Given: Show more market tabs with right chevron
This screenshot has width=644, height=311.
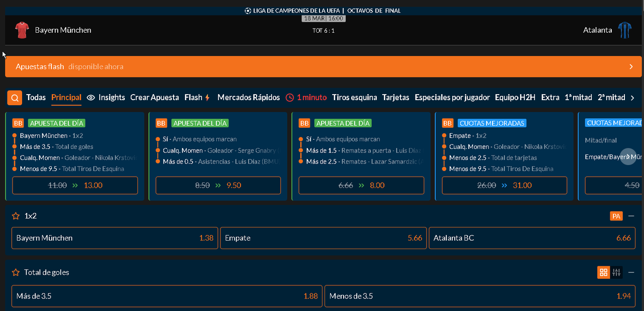Looking at the screenshot, I should point(633,98).
